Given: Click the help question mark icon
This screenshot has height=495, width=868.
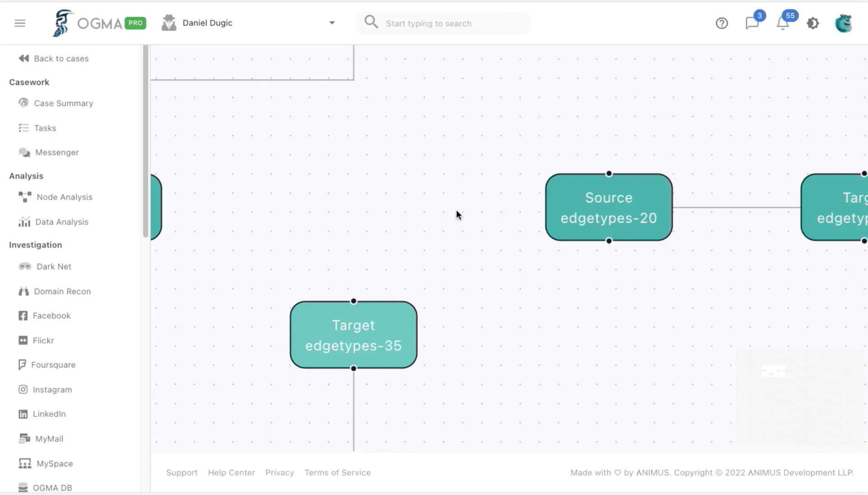Looking at the screenshot, I should click(x=722, y=23).
